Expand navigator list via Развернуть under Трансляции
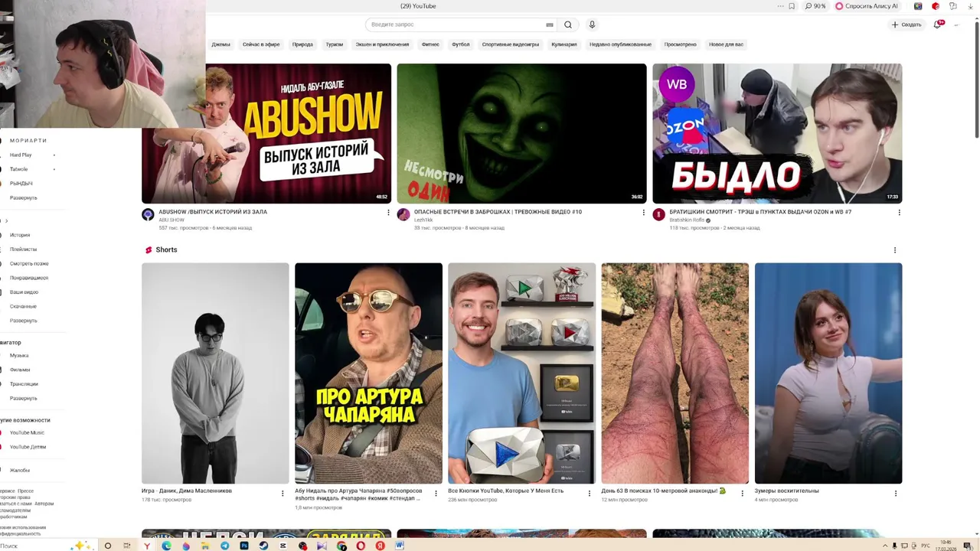This screenshot has height=551, width=980. click(23, 398)
